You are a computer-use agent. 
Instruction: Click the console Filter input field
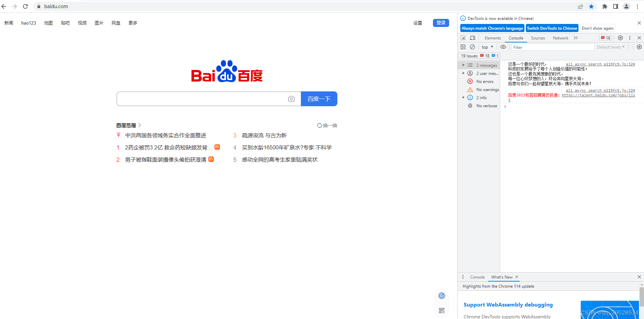(552, 47)
